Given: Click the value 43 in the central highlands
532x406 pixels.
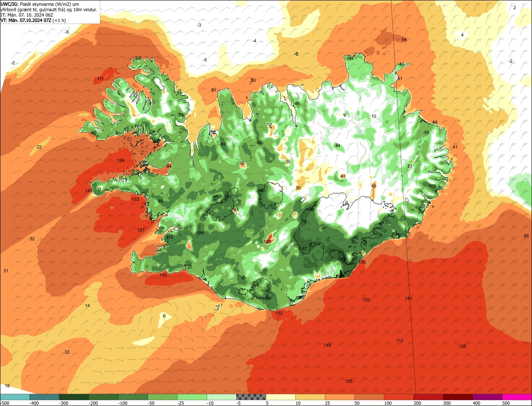Looking at the screenshot, I should pyautogui.click(x=343, y=176).
